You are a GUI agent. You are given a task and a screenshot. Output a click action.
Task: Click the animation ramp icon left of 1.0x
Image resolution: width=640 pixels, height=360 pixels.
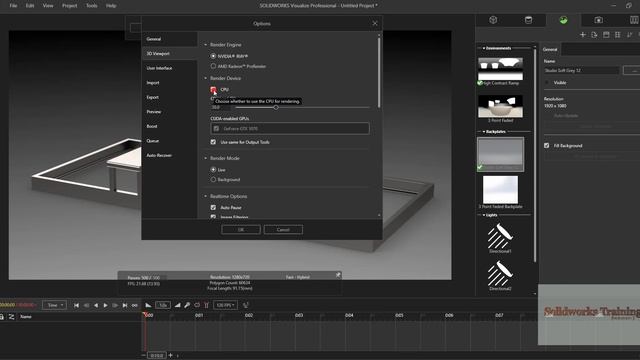[148, 305]
